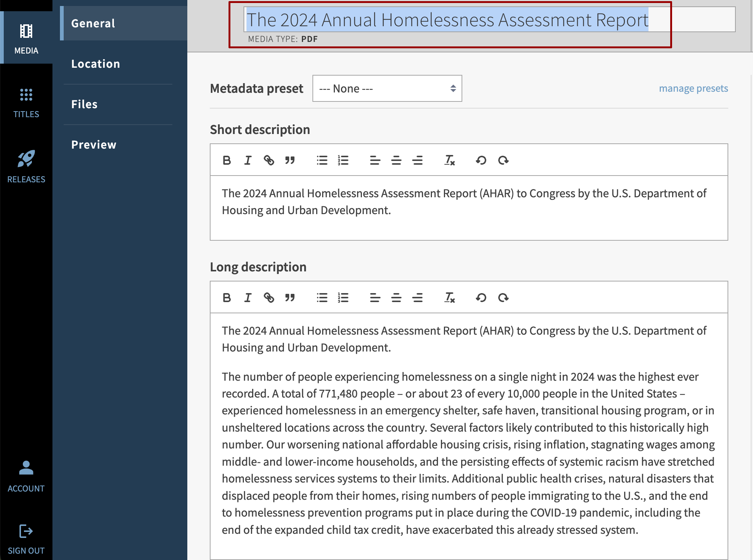
Task: Open the Preview tab
Action: 94,144
